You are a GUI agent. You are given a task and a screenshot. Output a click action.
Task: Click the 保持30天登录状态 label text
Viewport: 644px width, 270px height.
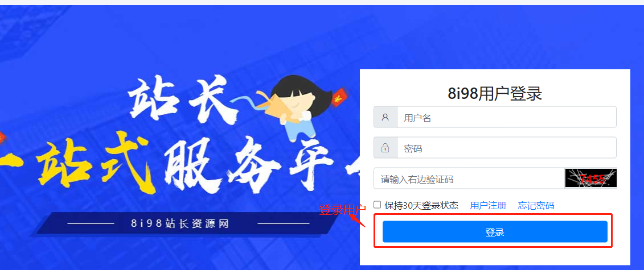pos(421,205)
